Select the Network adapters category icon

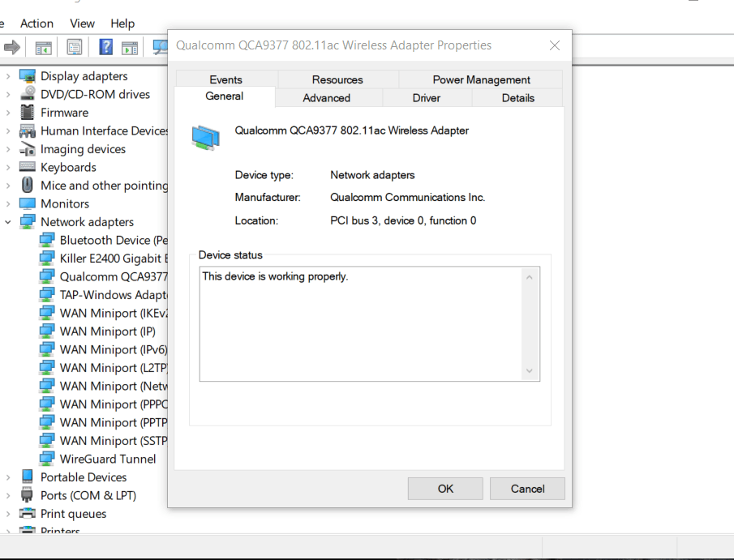coord(27,221)
